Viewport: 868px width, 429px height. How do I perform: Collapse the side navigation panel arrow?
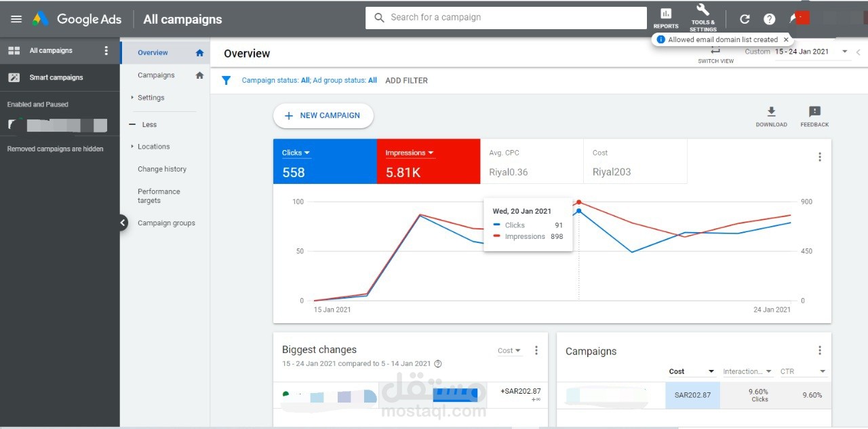point(123,222)
